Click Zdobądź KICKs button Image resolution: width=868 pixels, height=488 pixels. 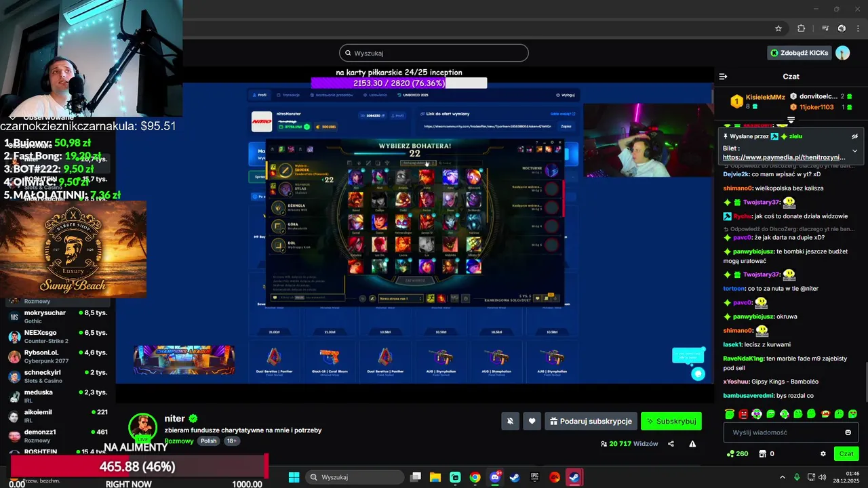click(799, 53)
